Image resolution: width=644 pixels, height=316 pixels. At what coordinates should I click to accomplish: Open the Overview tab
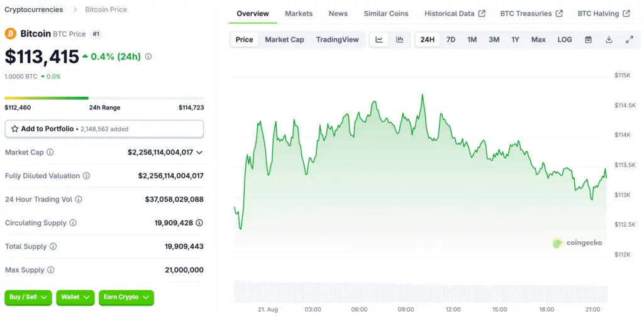click(253, 14)
